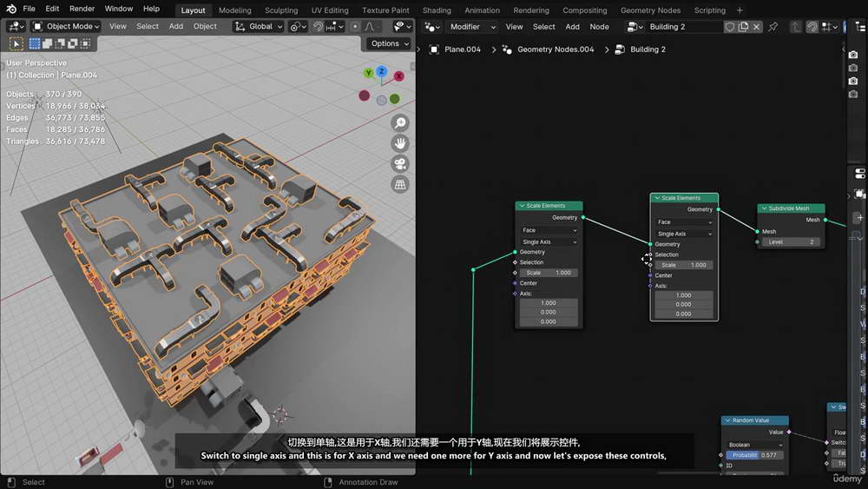Create a duplicate of the Building 2 node group

coord(743,27)
